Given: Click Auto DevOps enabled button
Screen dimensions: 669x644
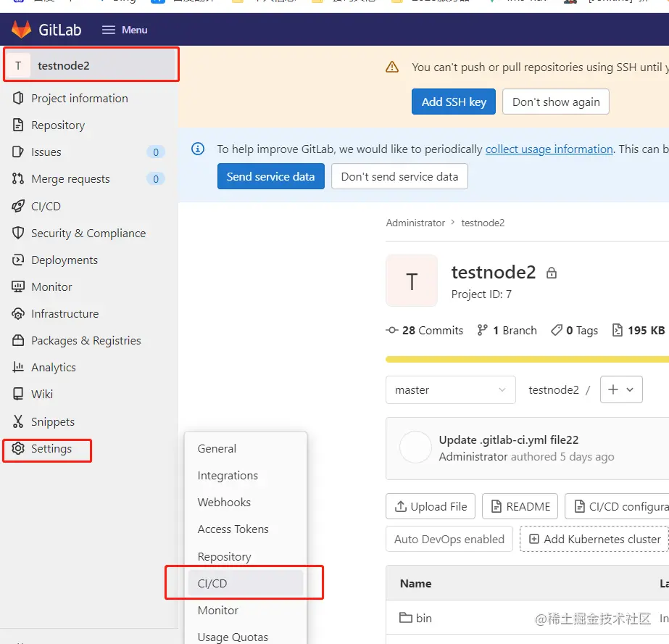Looking at the screenshot, I should pyautogui.click(x=449, y=539).
